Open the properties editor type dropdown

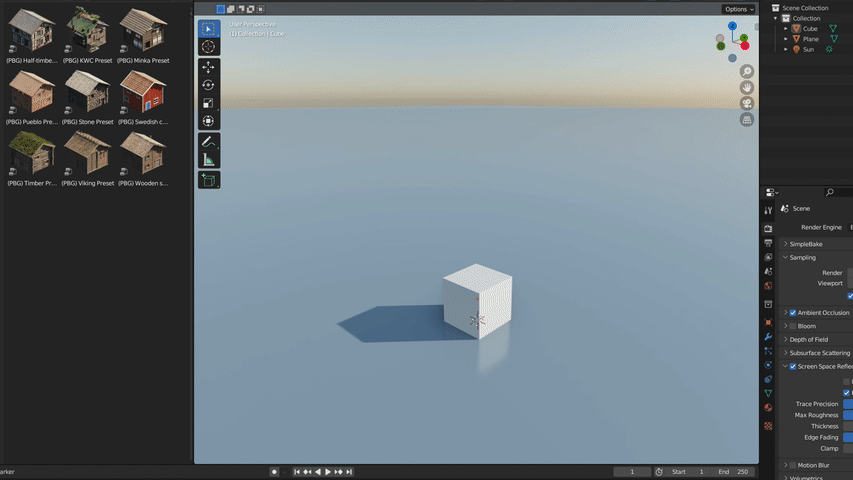click(772, 192)
